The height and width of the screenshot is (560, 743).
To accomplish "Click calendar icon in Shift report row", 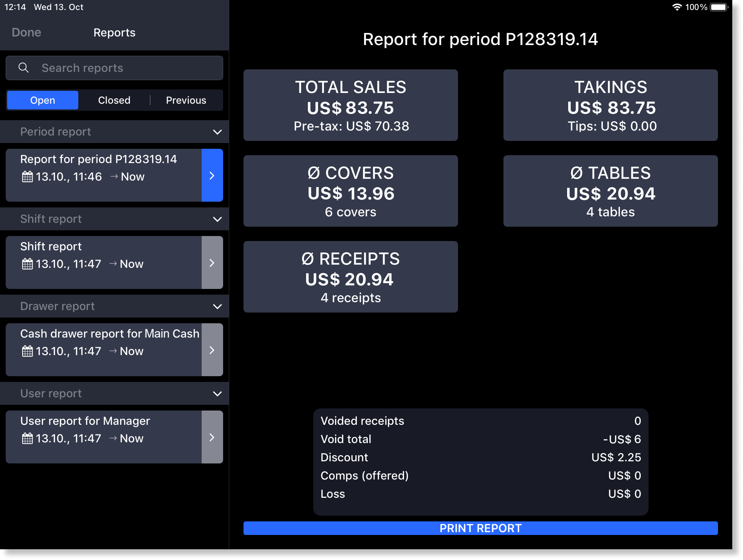I will pos(27,264).
